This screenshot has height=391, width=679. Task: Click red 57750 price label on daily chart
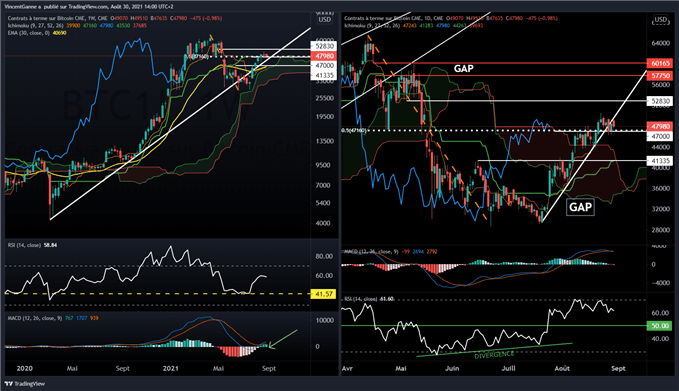[660, 75]
